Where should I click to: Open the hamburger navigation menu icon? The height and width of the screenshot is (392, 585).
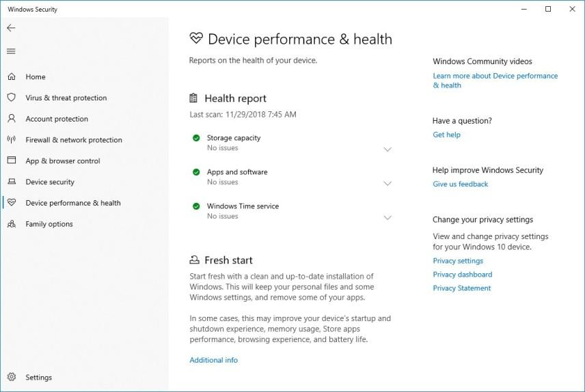click(11, 51)
